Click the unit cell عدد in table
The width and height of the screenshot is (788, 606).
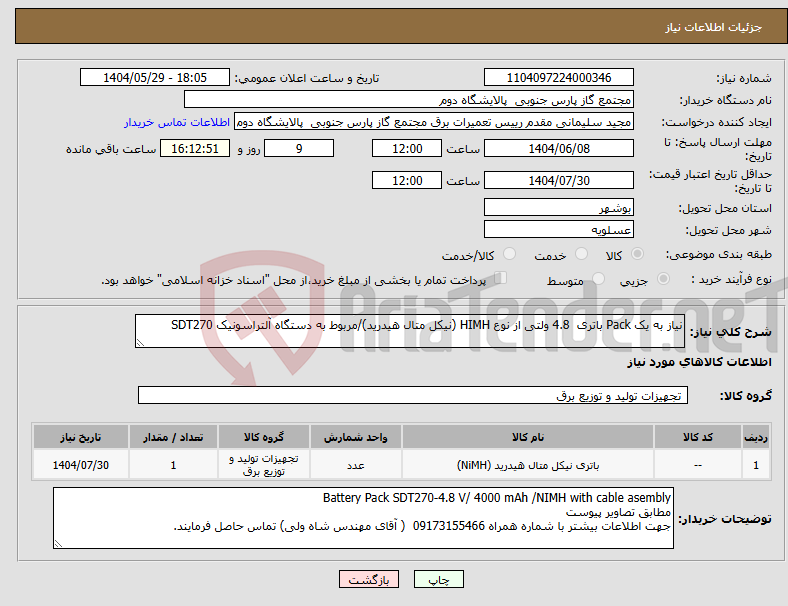point(355,465)
